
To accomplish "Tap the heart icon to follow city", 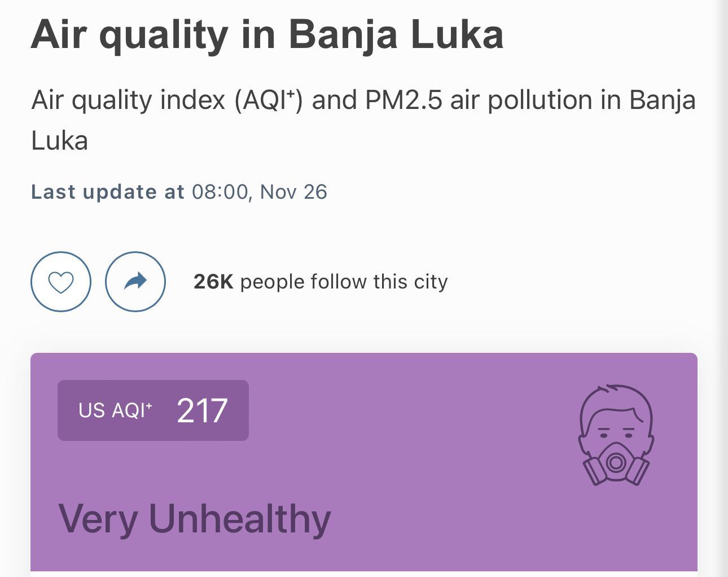I will 61,281.
